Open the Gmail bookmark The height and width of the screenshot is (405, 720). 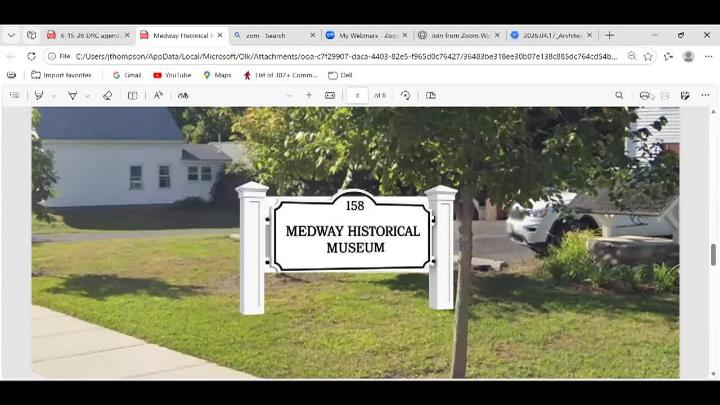tap(127, 75)
